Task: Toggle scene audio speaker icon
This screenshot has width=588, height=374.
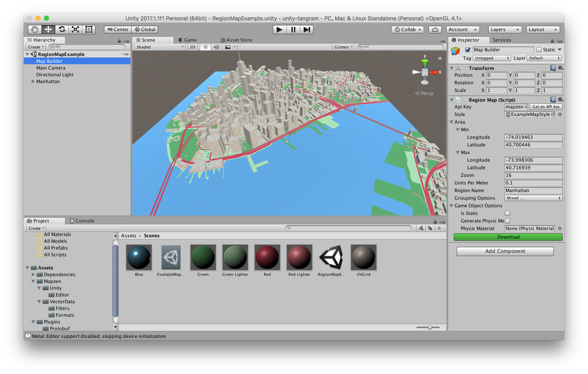Action: click(216, 47)
